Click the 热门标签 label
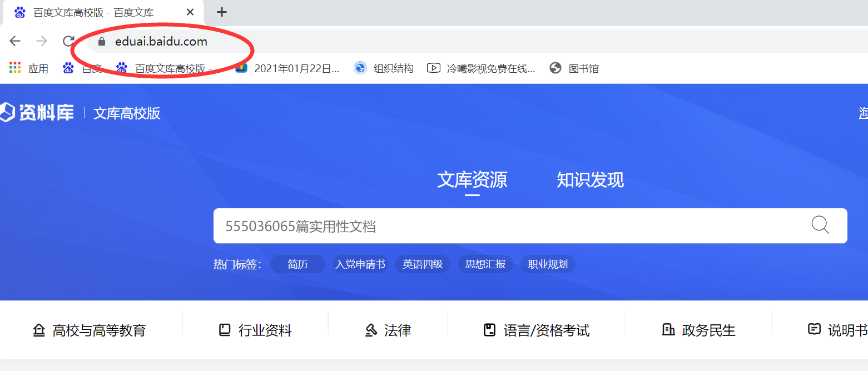 pos(237,264)
